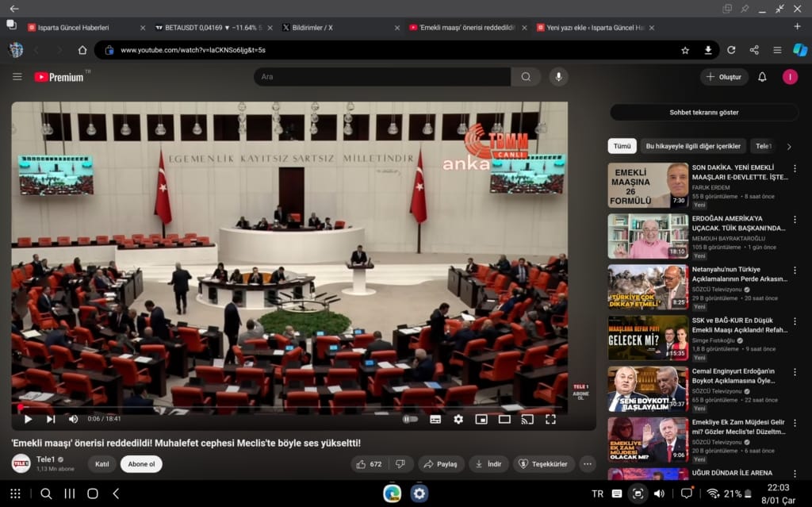Toggle subtitles/captions in player

435,419
